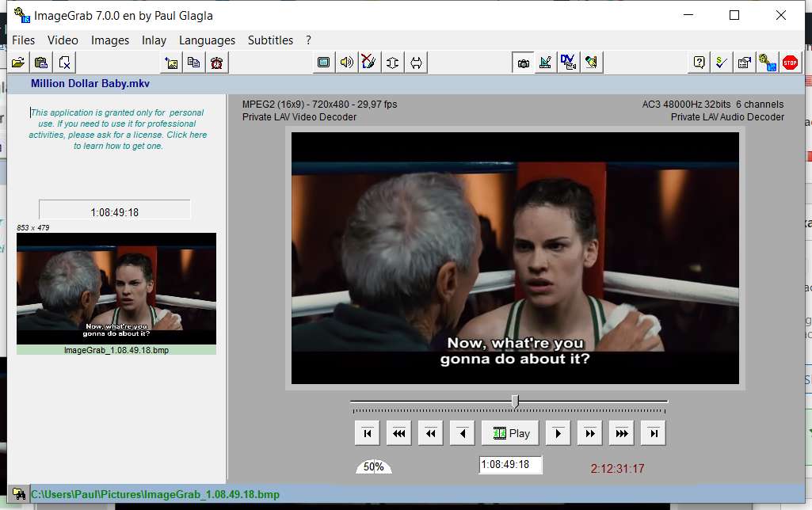This screenshot has width=812, height=510.
Task: Click the red STOP icon
Action: (x=790, y=63)
